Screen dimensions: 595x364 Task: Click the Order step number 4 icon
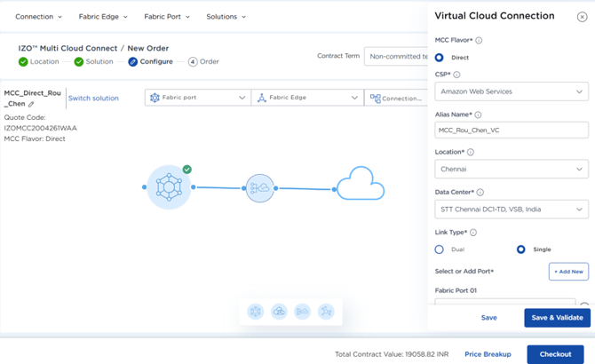[x=193, y=62]
